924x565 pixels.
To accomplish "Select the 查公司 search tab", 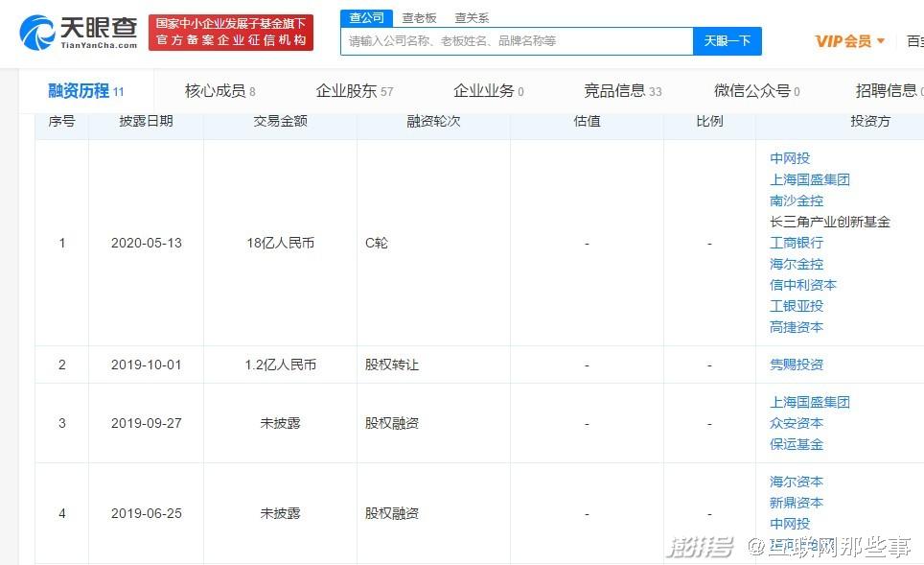I will click(x=366, y=17).
